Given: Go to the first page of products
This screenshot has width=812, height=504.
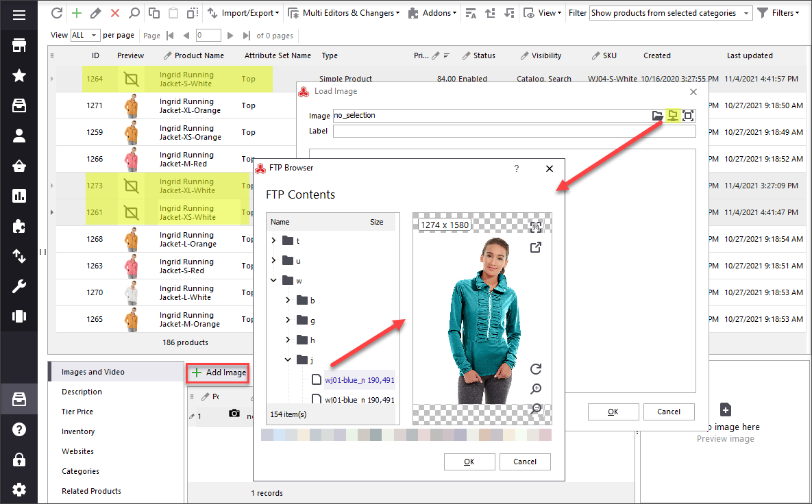Looking at the screenshot, I should pos(171,36).
